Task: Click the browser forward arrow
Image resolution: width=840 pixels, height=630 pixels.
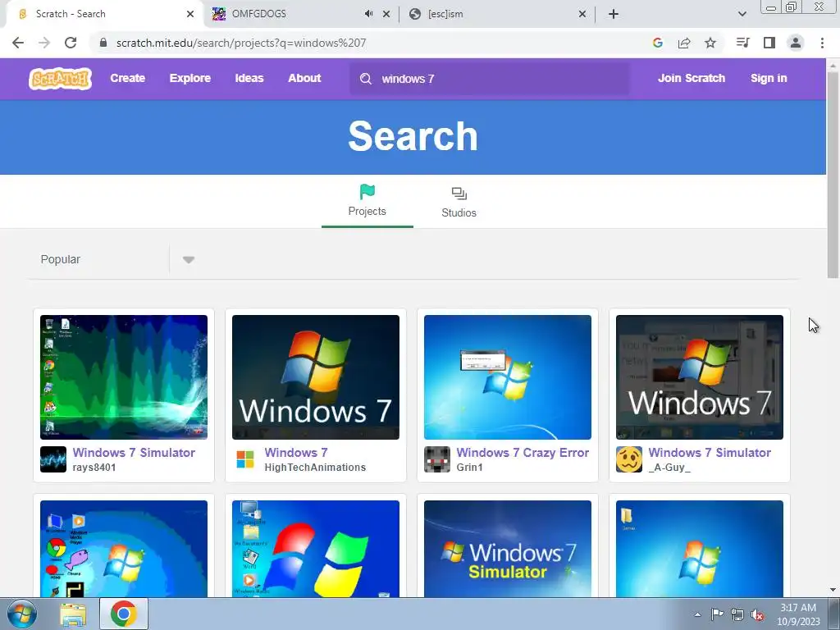Action: point(44,43)
